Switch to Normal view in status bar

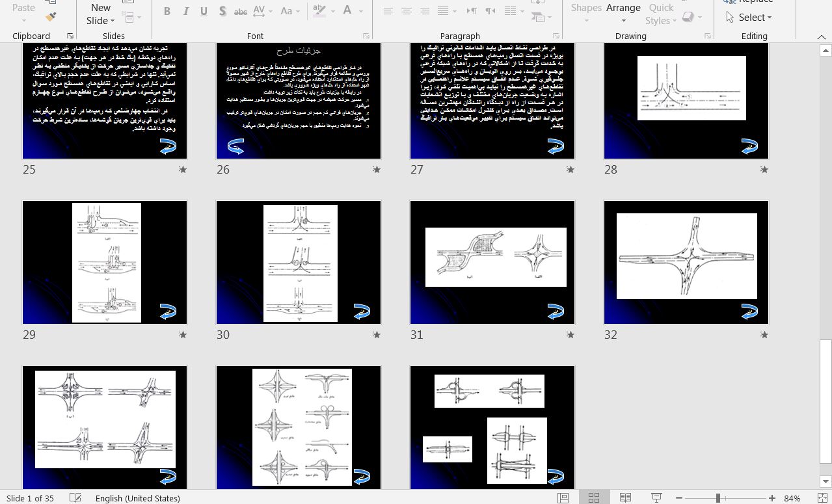click(x=563, y=498)
